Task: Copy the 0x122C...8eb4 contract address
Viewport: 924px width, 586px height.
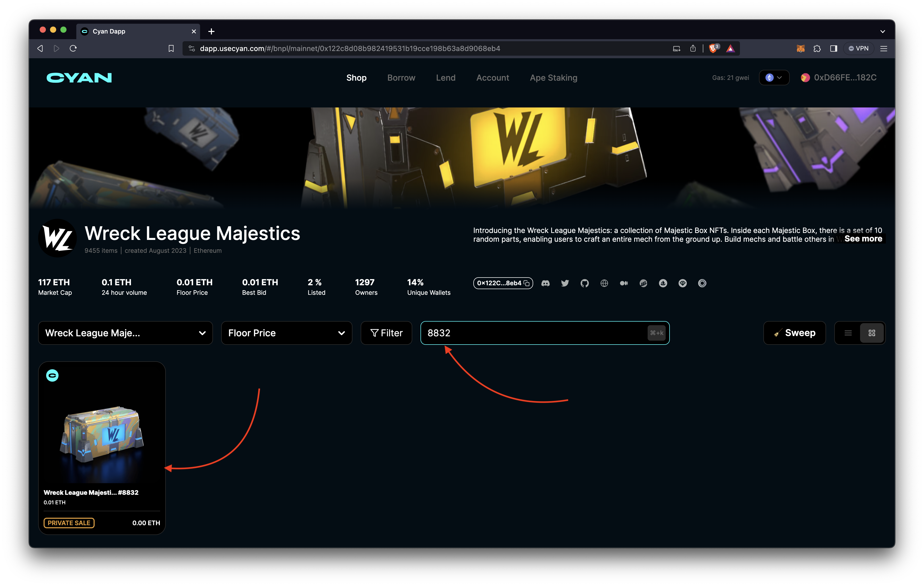Action: tap(526, 283)
